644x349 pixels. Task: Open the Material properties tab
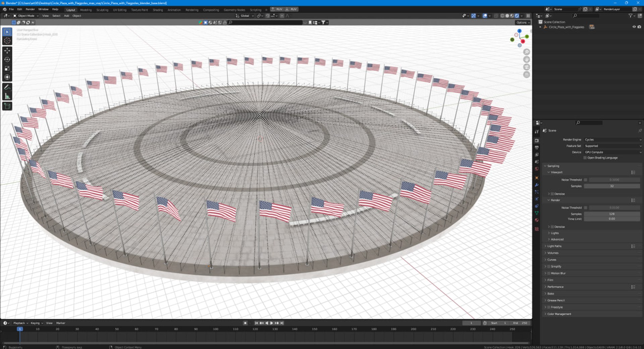537,220
